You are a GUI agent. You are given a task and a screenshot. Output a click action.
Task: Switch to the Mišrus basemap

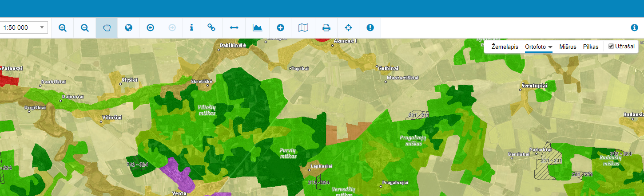tap(568, 47)
